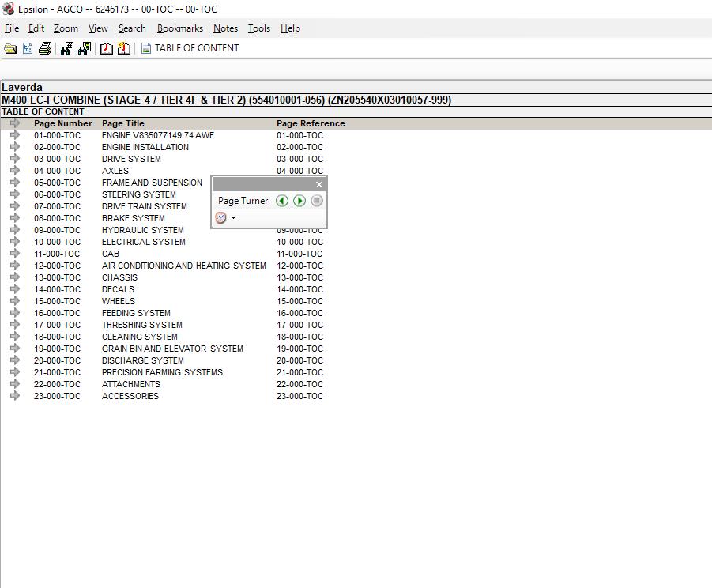Open the View menu

98,28
